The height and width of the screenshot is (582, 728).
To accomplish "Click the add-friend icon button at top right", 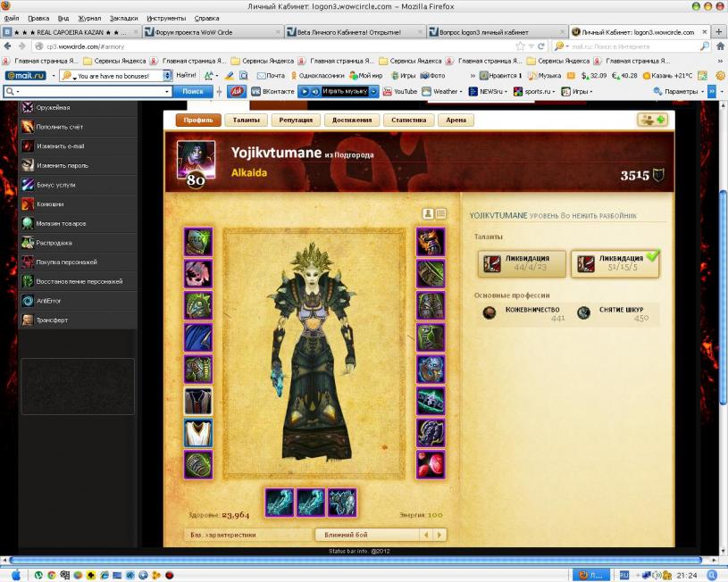I will pyautogui.click(x=652, y=120).
